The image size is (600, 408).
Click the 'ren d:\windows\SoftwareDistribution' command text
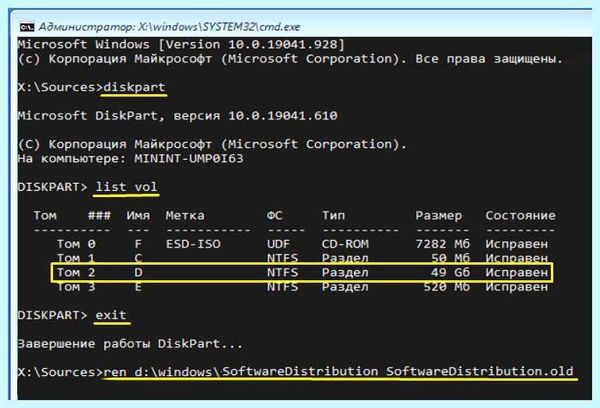click(x=241, y=371)
